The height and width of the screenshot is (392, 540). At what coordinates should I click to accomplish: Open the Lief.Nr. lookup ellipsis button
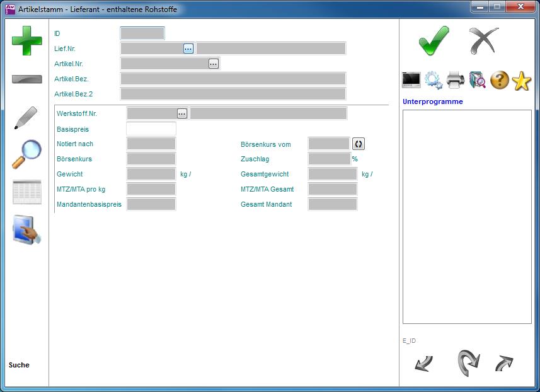tap(188, 49)
